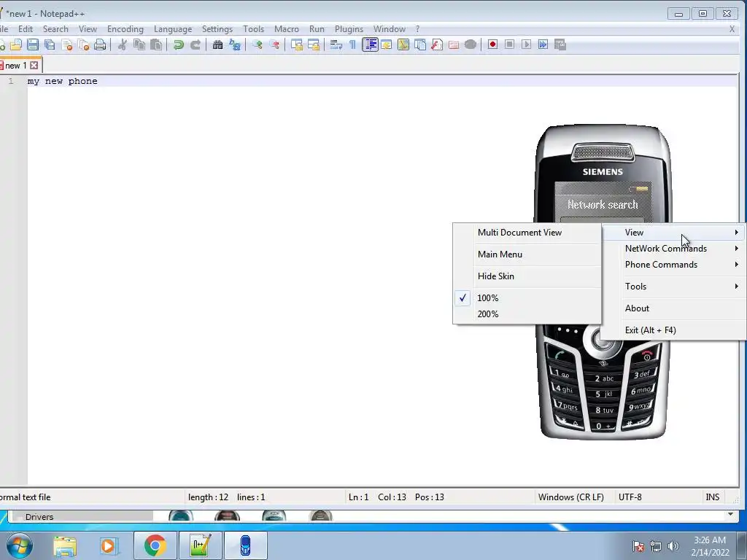This screenshot has height=560, width=747.
Task: Click the Save All toolbar icon
Action: (x=50, y=44)
